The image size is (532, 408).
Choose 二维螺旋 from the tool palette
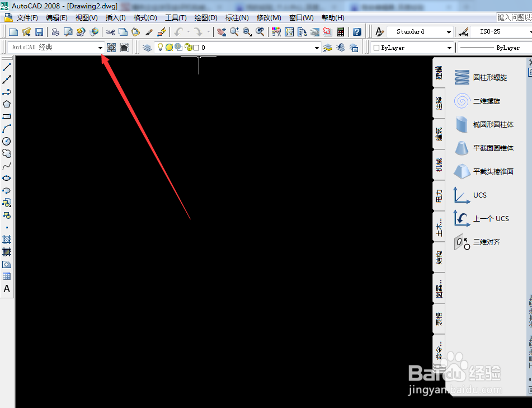tap(477, 101)
